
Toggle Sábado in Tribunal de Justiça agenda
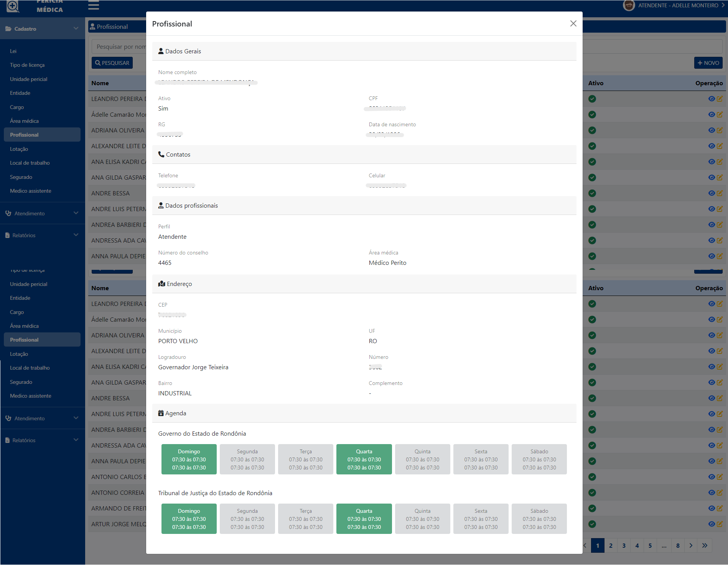click(539, 519)
